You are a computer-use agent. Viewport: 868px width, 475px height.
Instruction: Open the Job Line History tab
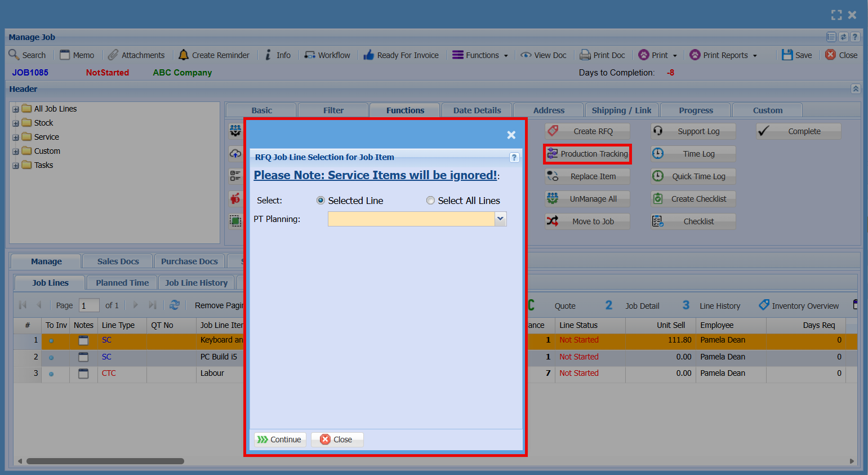tap(197, 283)
